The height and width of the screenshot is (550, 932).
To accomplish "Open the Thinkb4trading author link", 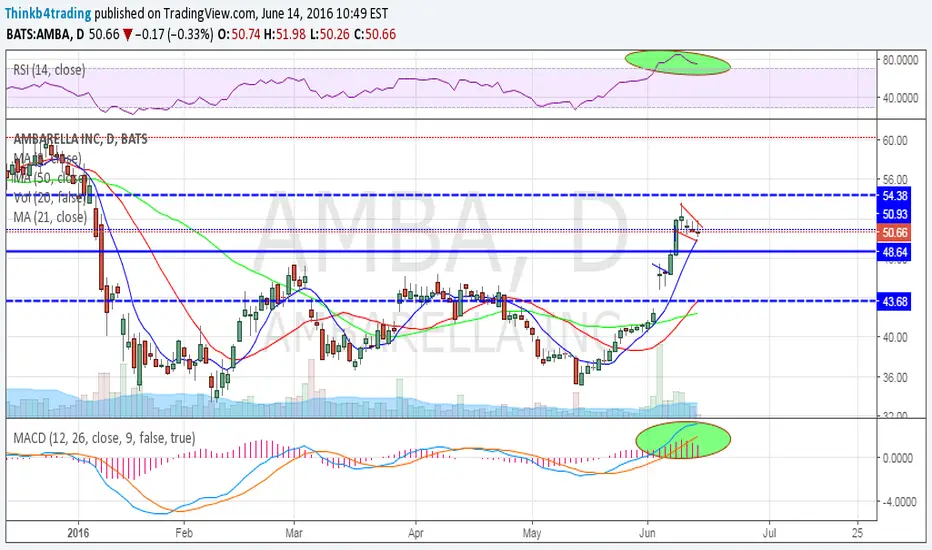I will pyautogui.click(x=48, y=13).
